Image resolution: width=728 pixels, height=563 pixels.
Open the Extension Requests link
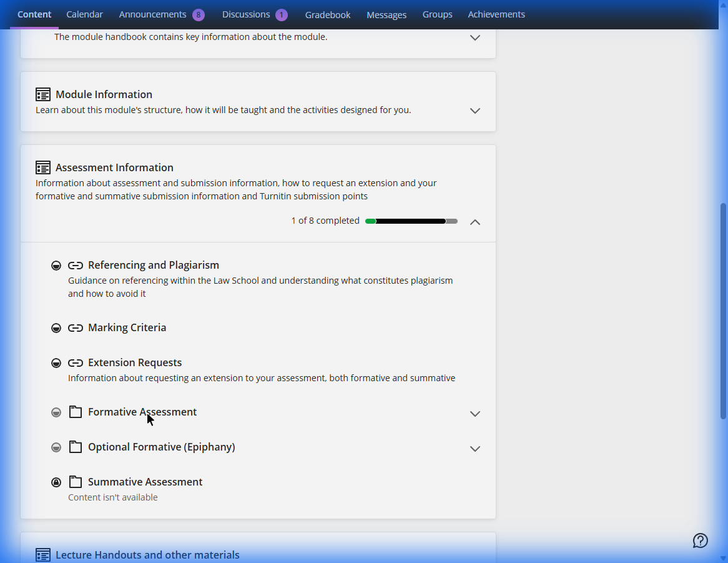click(135, 362)
